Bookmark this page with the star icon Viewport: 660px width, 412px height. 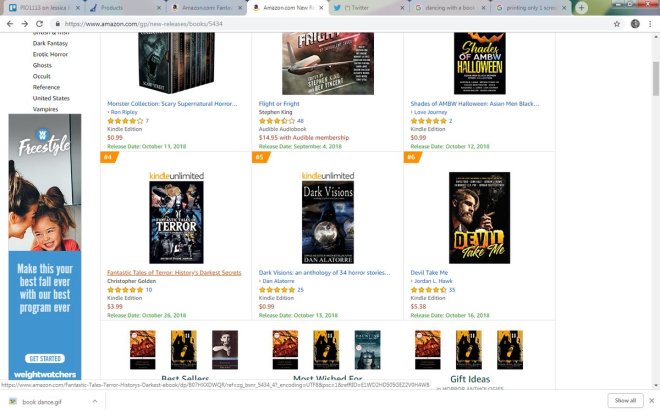pos(617,24)
